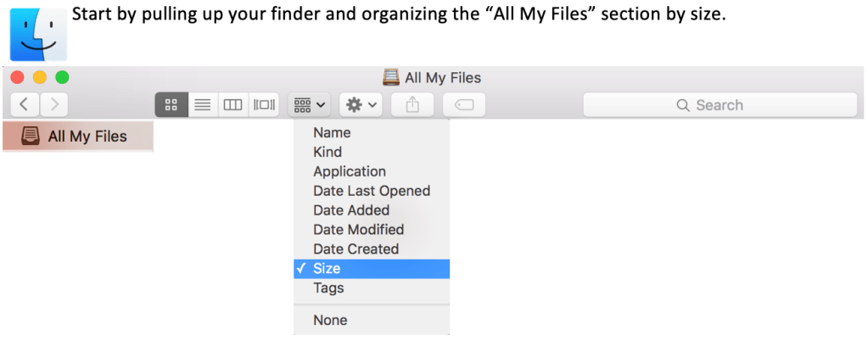Open the Action gear dropdown menu
Screen dimensions: 868x352
[x=361, y=105]
